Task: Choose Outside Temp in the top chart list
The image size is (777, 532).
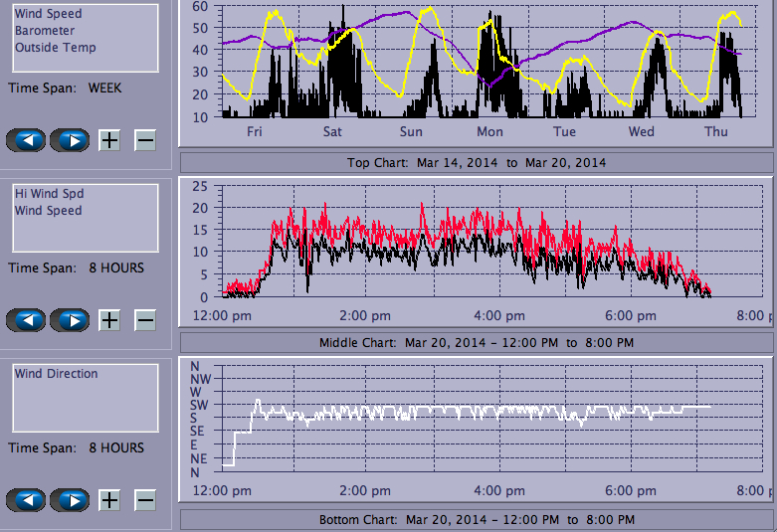Action: [x=55, y=48]
